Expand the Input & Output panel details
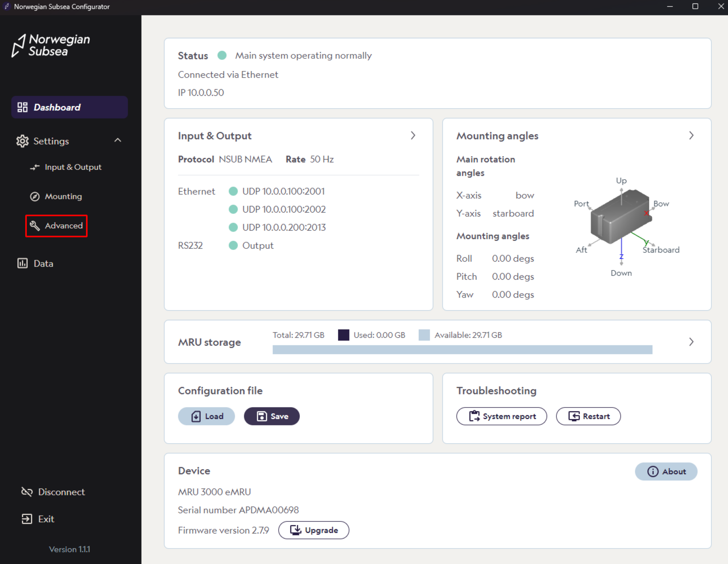The height and width of the screenshot is (564, 728). click(x=413, y=135)
